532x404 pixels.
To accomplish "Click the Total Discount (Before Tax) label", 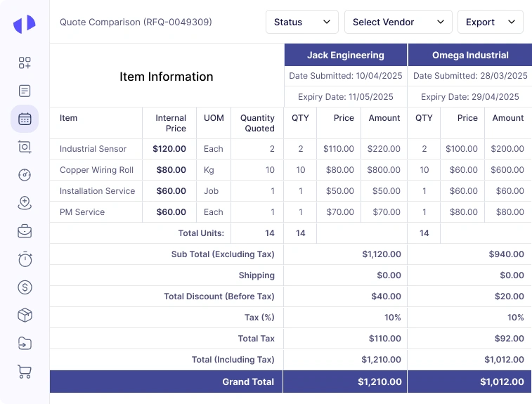I will click(219, 296).
